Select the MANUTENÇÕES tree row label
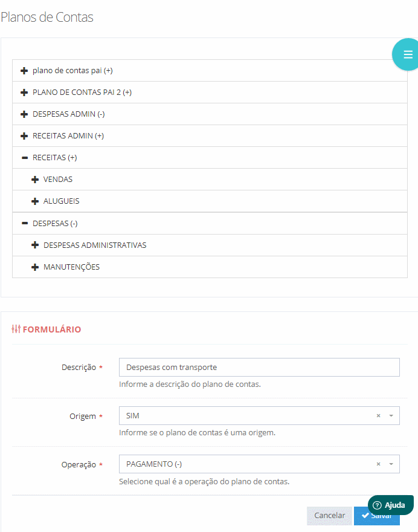The height and width of the screenshot is (532, 418). point(71,267)
